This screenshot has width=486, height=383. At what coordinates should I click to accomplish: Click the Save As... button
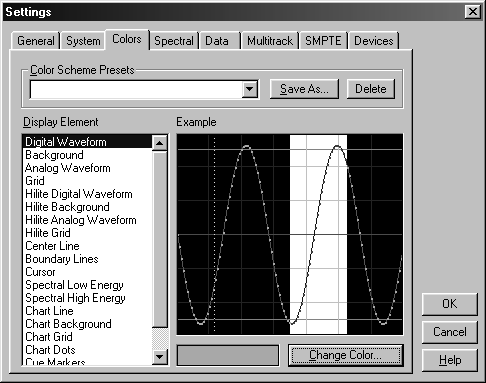click(304, 89)
